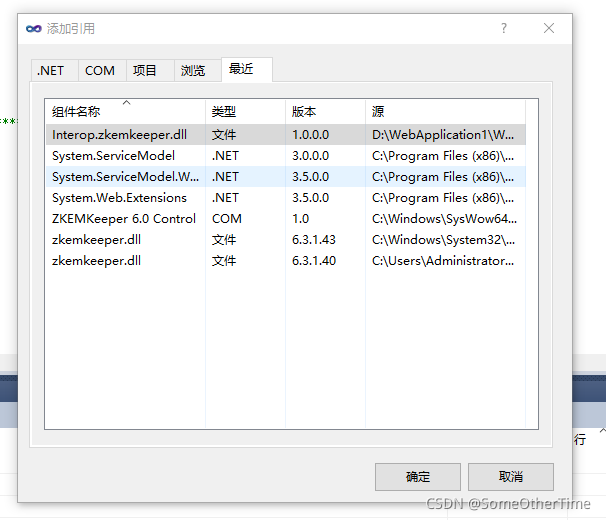Click version 3.0.0.0 cell

[x=310, y=156]
